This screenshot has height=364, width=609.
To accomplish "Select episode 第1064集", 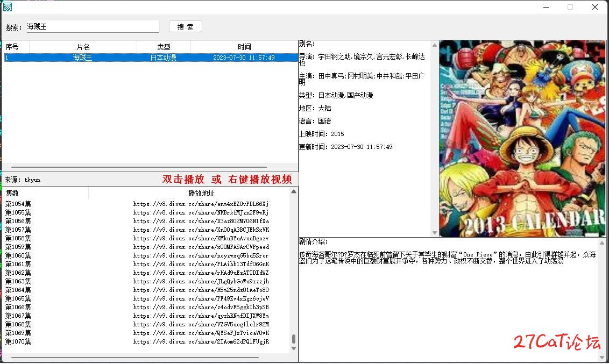I will (x=18, y=290).
